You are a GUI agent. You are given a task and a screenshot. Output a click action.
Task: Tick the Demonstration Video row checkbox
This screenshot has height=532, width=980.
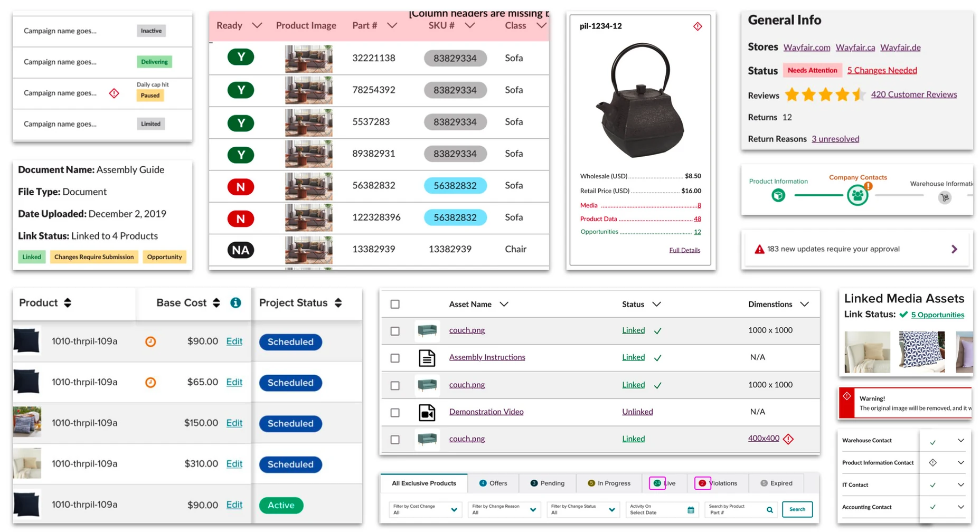pyautogui.click(x=395, y=412)
